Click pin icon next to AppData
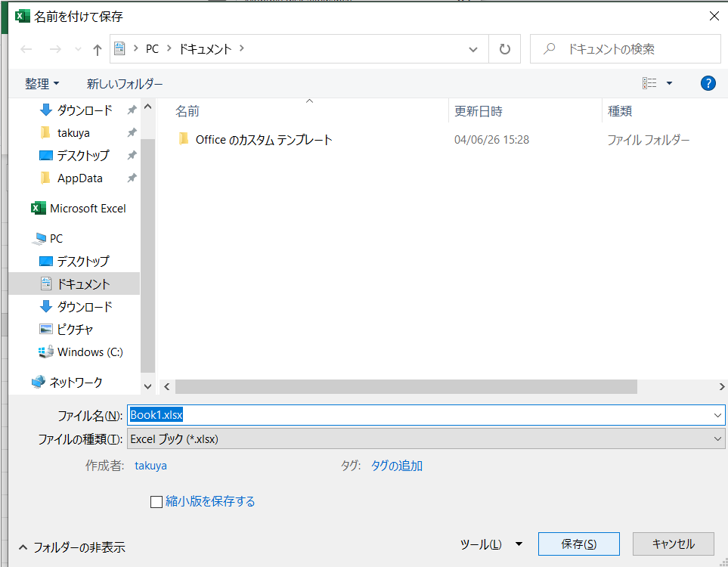728x567 pixels. pyautogui.click(x=132, y=178)
